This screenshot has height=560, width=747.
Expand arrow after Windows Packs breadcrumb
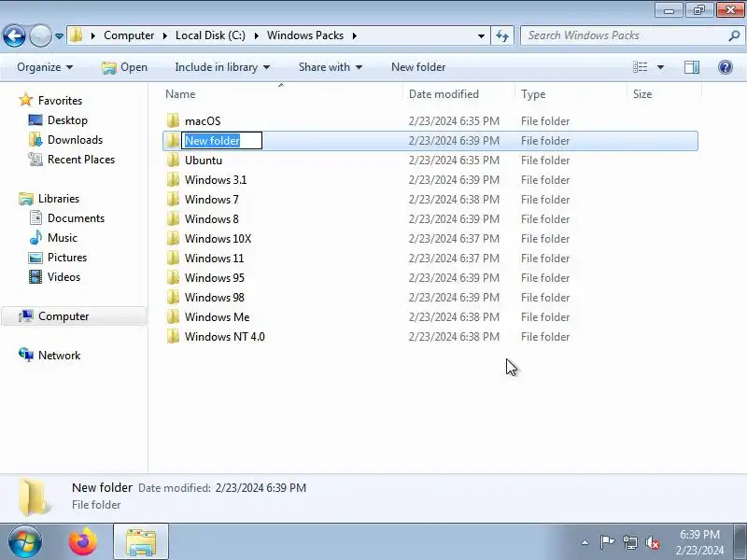pos(355,35)
